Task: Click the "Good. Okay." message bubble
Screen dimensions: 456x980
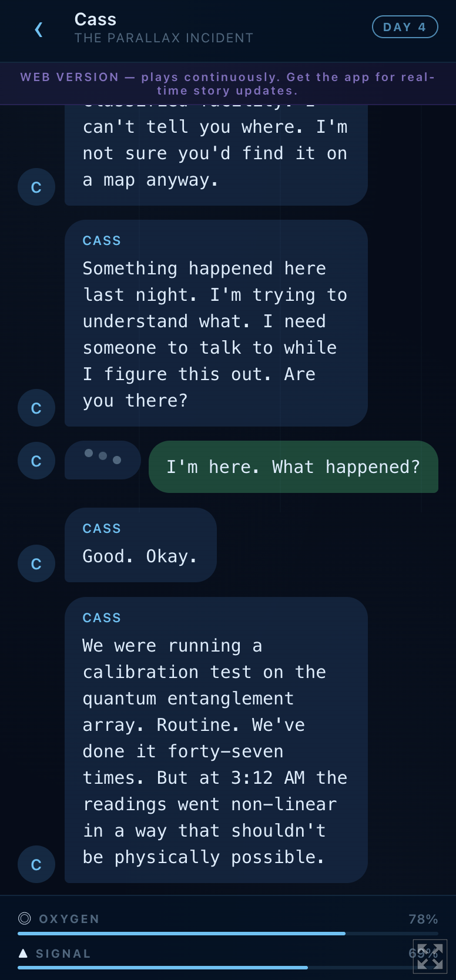Action: [140, 545]
